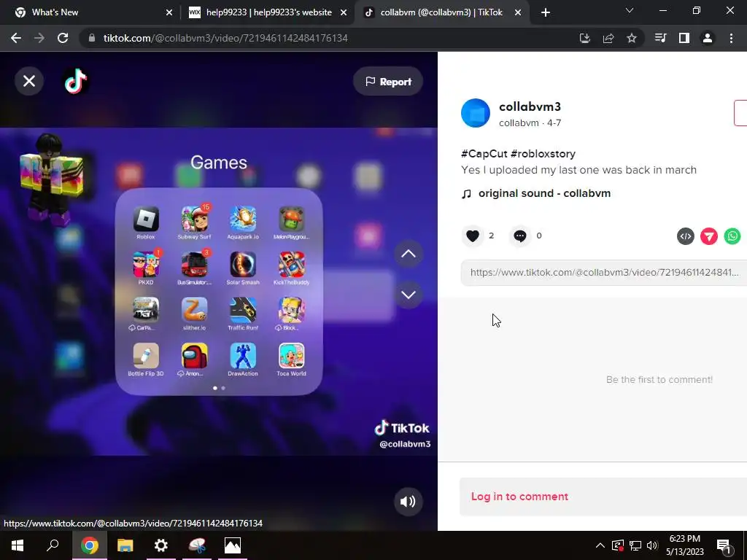The image size is (747, 560).
Task: Reload the TikTok page
Action: (x=63, y=38)
